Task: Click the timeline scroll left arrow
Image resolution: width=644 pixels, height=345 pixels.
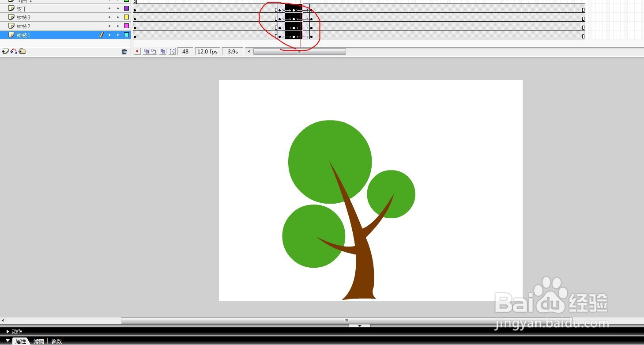Action: tap(249, 52)
